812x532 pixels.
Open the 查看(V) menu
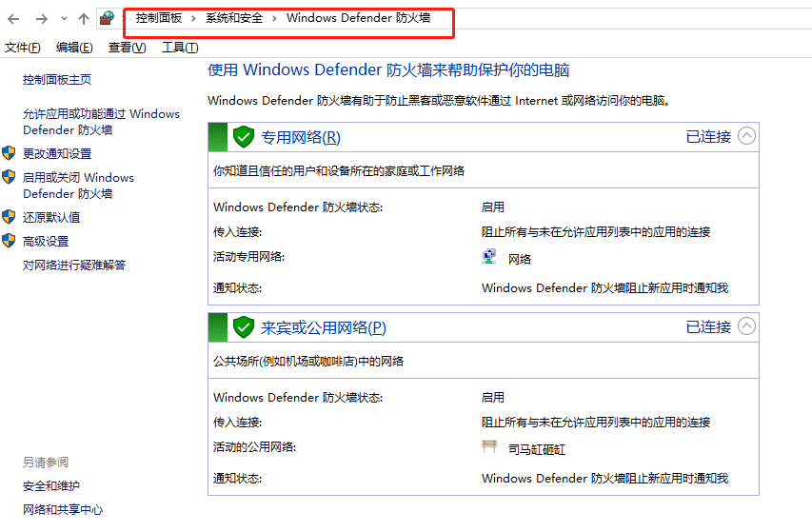(x=127, y=48)
